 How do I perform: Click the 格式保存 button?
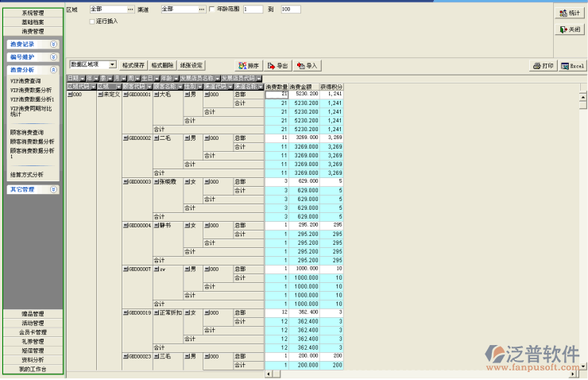pyautogui.click(x=133, y=64)
